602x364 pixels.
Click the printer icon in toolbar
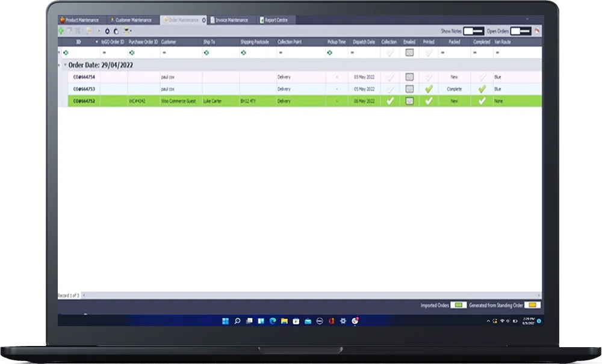(x=126, y=31)
